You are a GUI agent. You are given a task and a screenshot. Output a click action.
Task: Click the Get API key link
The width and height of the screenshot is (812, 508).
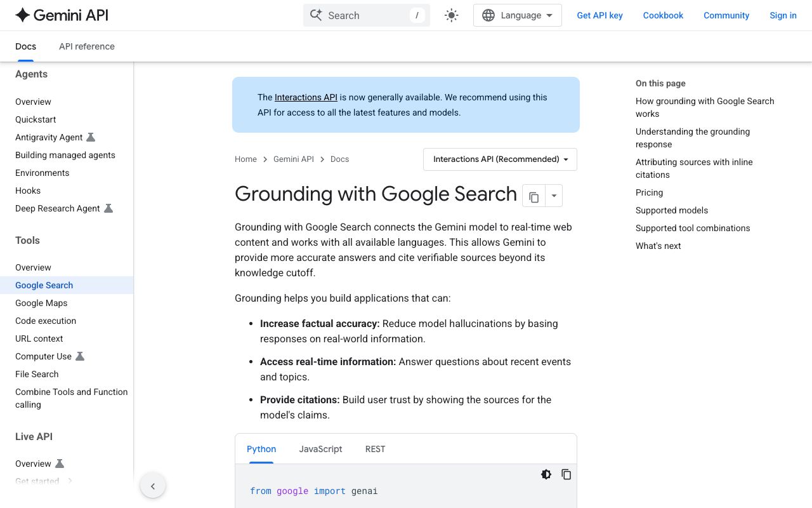tap(599, 15)
